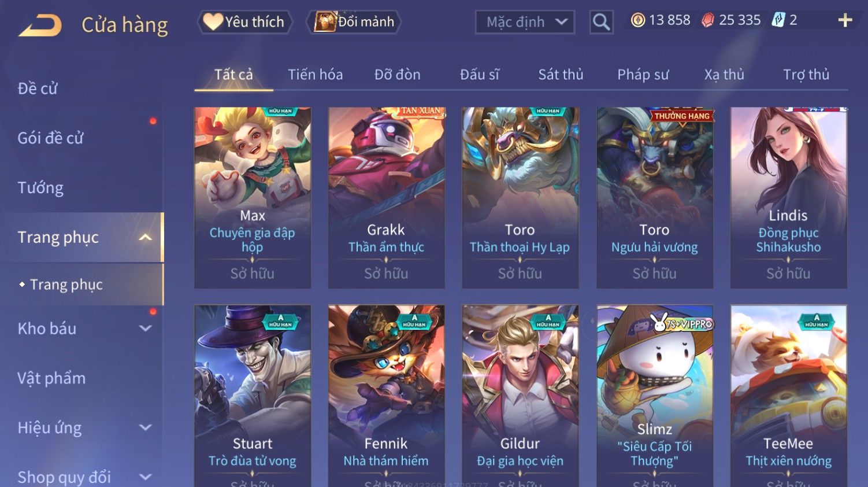Viewport: 868px width, 487px height.
Task: Expand the Hiệu ứng sidebar section
Action: point(146,427)
